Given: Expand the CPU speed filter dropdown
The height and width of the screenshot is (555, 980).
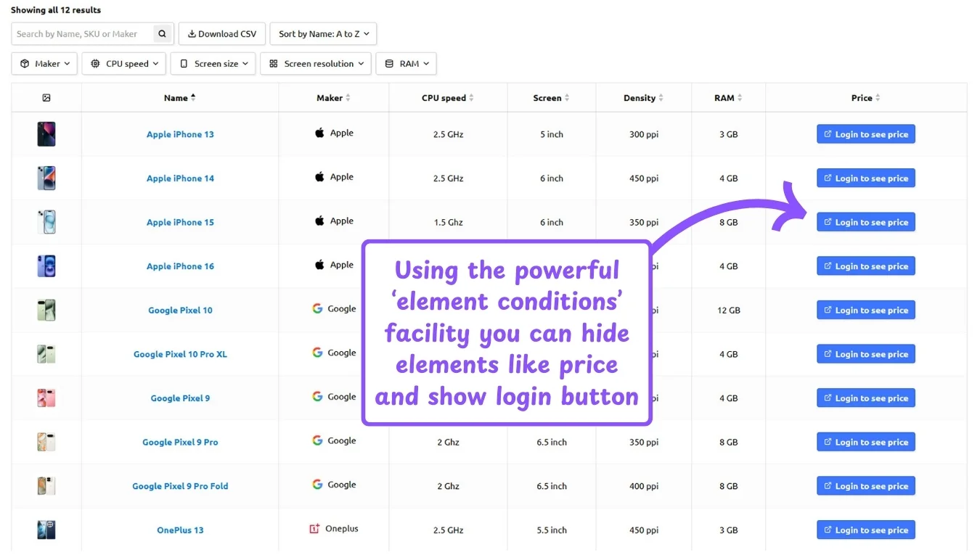Looking at the screenshot, I should click(x=124, y=64).
